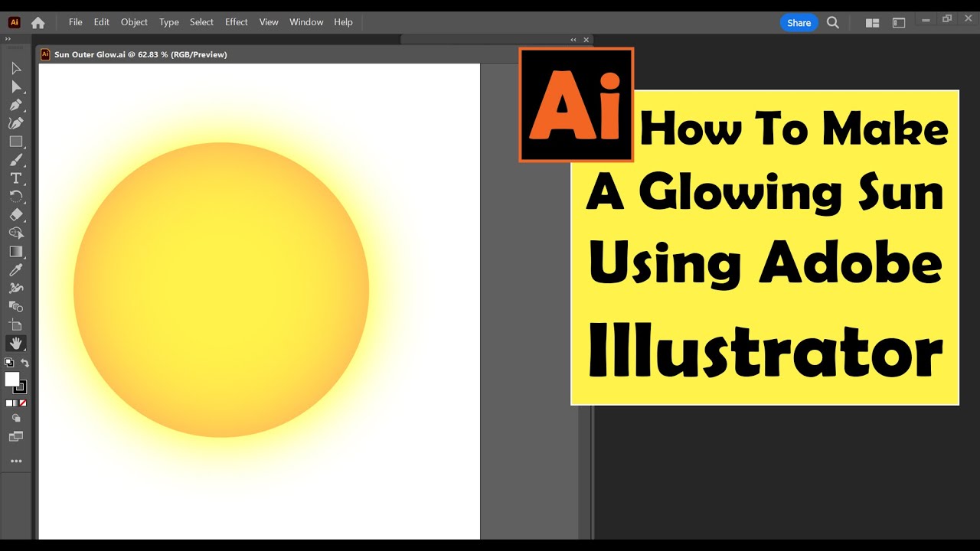Open the View menu

[x=269, y=22]
